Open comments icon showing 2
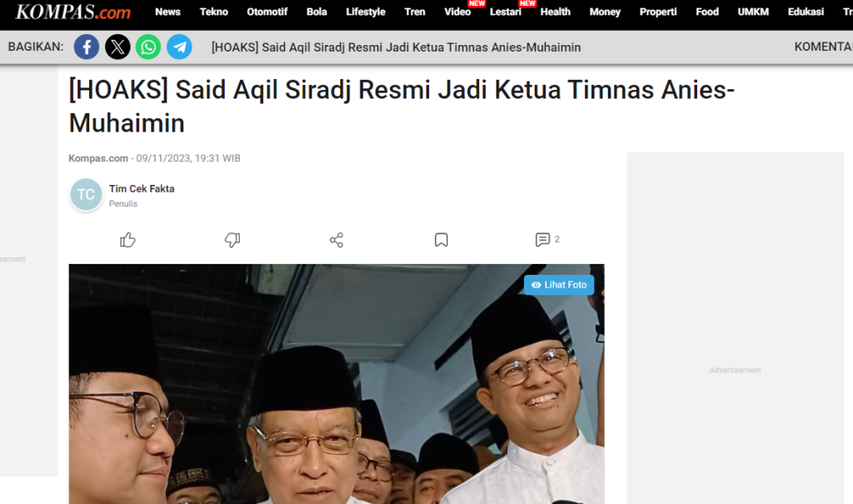Image resolution: width=853 pixels, height=504 pixels. pos(546,239)
